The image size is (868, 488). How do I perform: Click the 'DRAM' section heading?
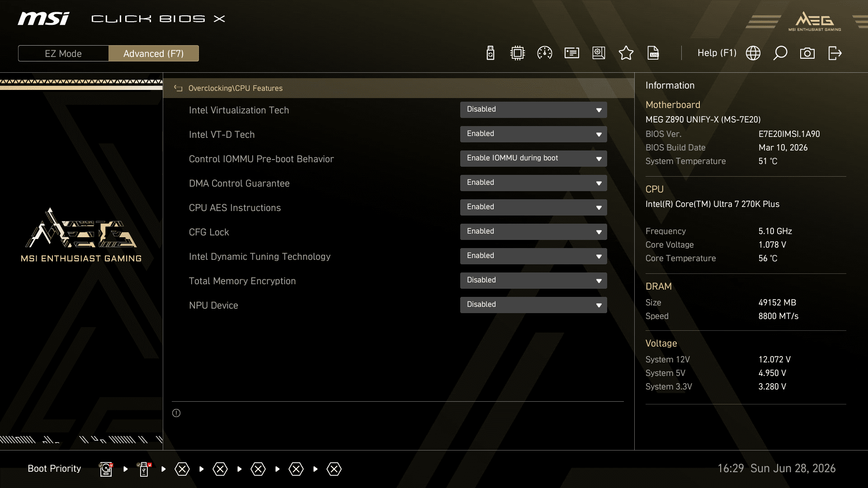click(x=658, y=286)
